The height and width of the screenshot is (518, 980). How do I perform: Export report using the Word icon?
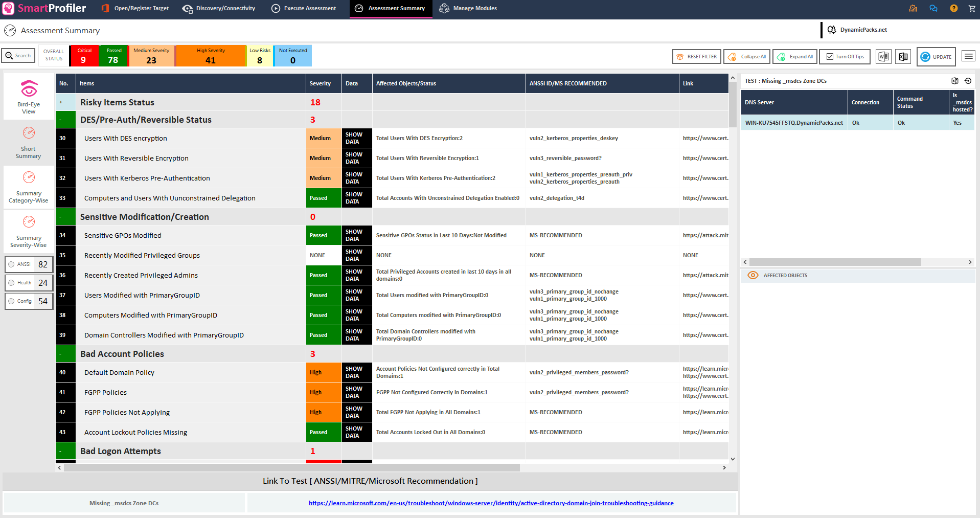click(x=883, y=57)
